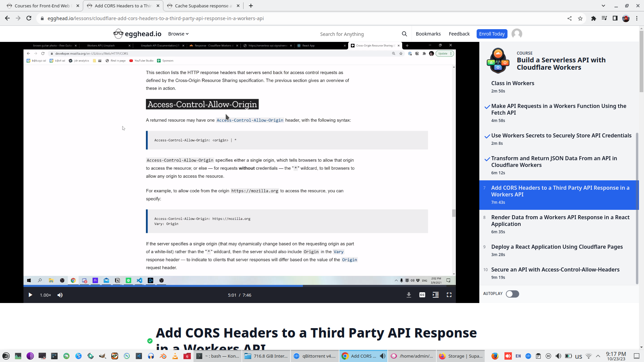Open playback speed 1.00× selector
Screen dimensions: 644x362
[45, 295]
